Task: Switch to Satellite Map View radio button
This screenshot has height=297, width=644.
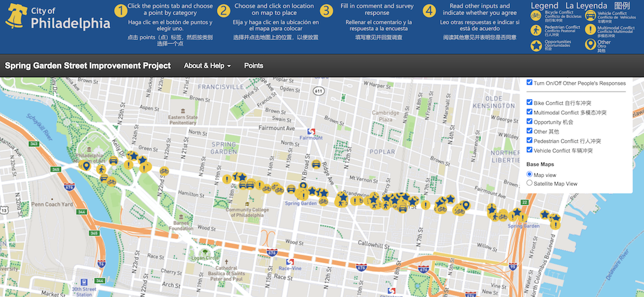Action: click(x=530, y=183)
